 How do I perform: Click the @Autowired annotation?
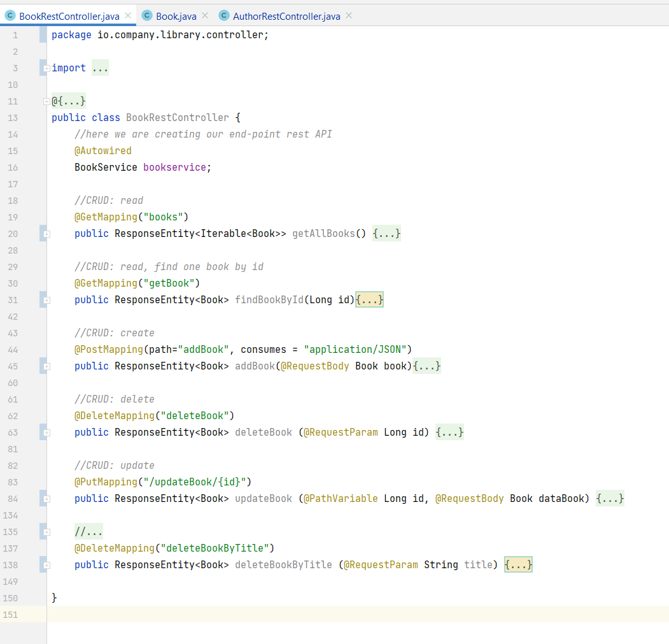[103, 151]
